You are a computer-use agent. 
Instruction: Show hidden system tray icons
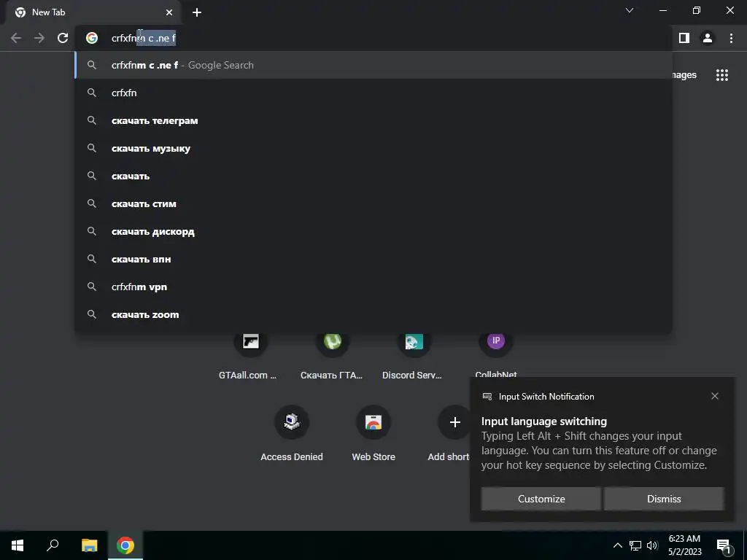tap(617, 545)
